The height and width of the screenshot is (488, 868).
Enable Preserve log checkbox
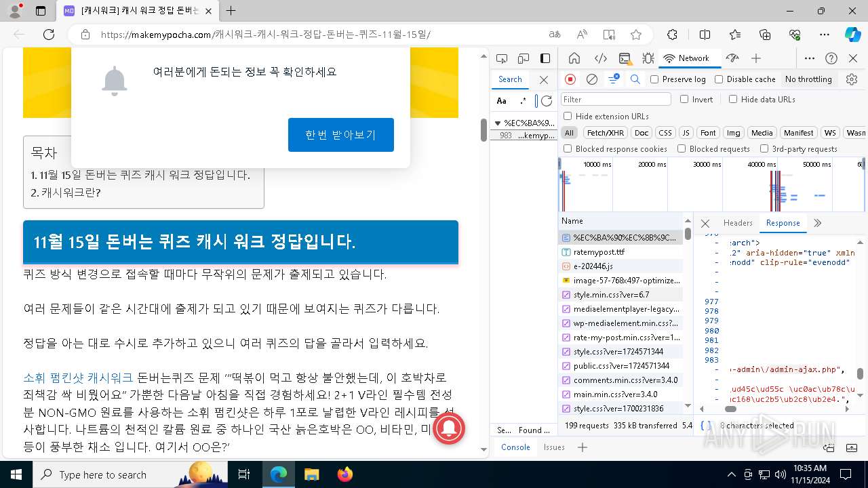coord(654,79)
